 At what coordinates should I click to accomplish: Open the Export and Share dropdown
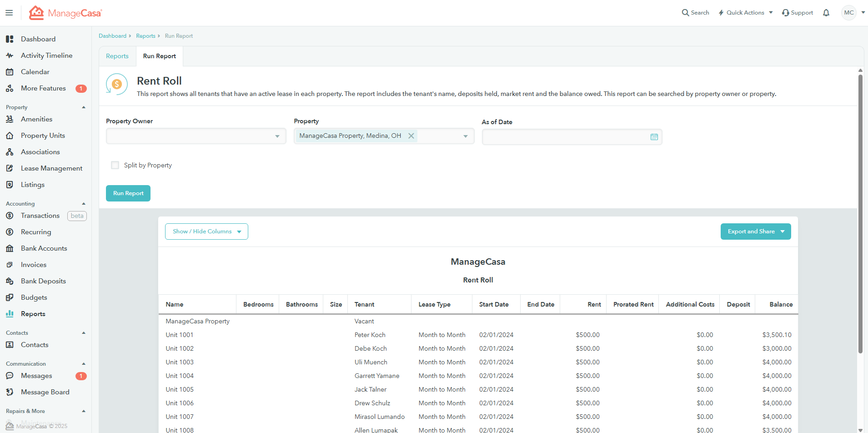pos(755,232)
